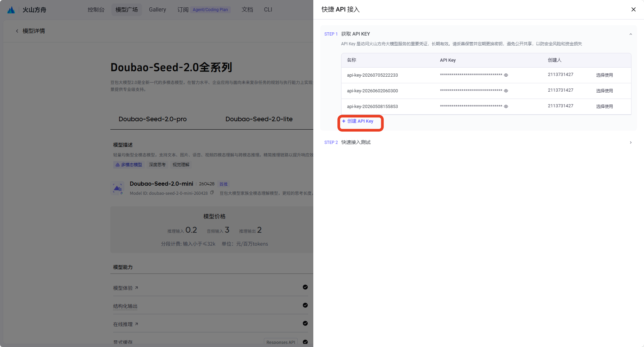
Task: Click 创建 API Key link
Action: pyautogui.click(x=358, y=121)
